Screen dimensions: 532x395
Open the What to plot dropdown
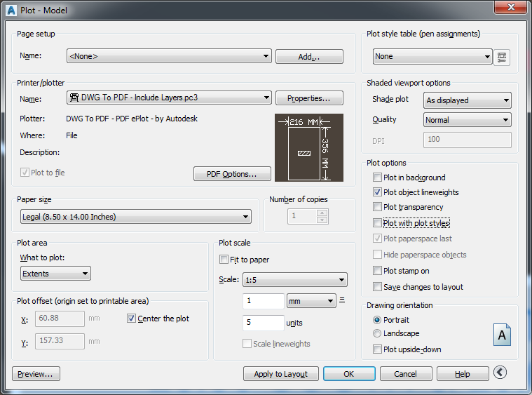click(x=55, y=274)
